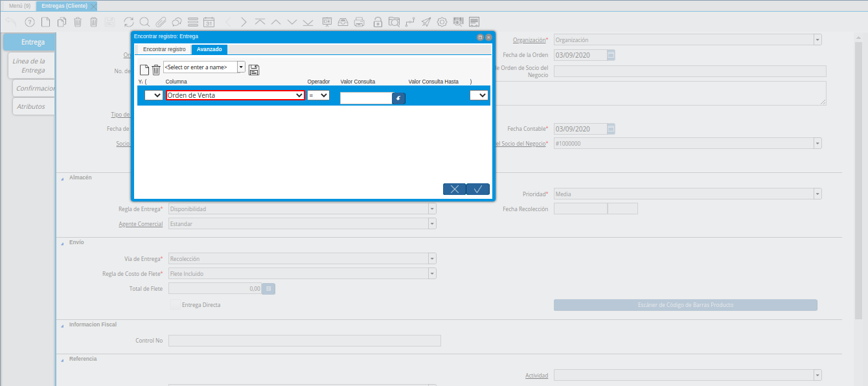Switch to the Menú (9) tab

tap(19, 5)
